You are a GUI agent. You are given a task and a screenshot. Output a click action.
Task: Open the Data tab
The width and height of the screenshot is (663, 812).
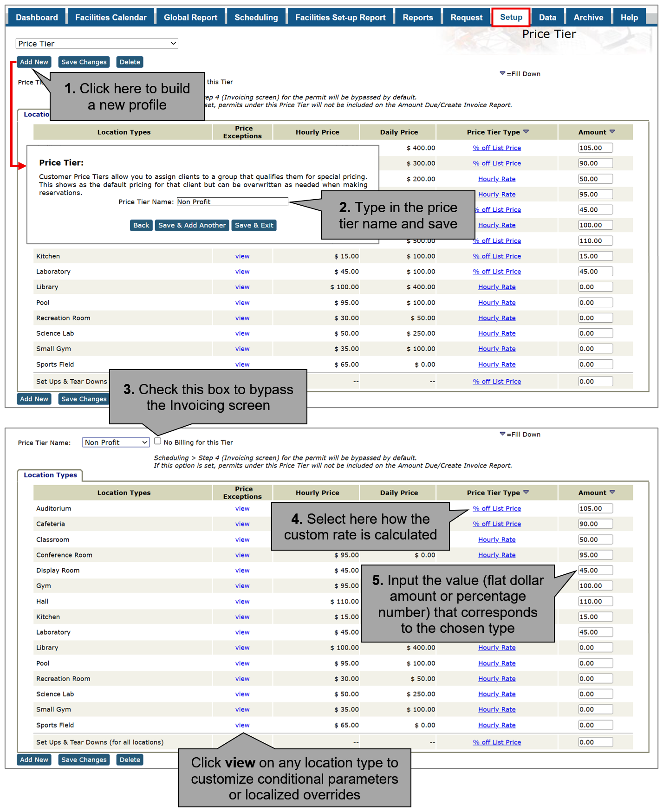pos(547,18)
